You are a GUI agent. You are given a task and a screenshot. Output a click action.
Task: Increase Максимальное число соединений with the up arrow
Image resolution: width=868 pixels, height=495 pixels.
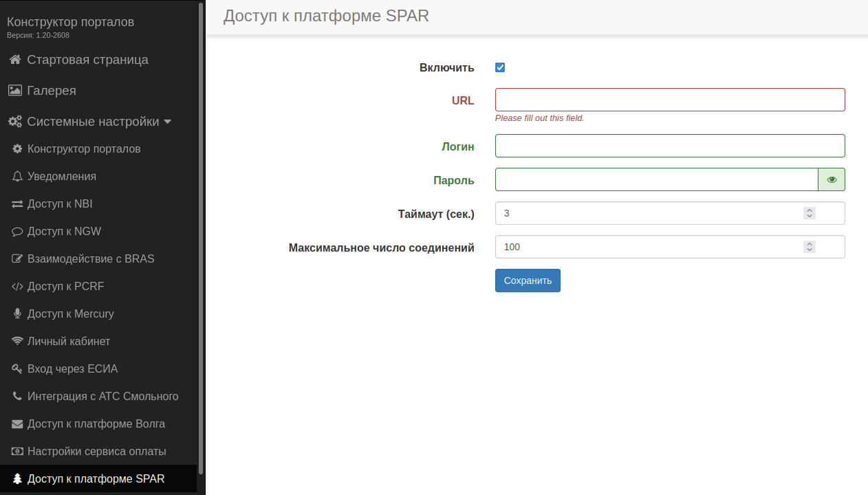tap(810, 244)
